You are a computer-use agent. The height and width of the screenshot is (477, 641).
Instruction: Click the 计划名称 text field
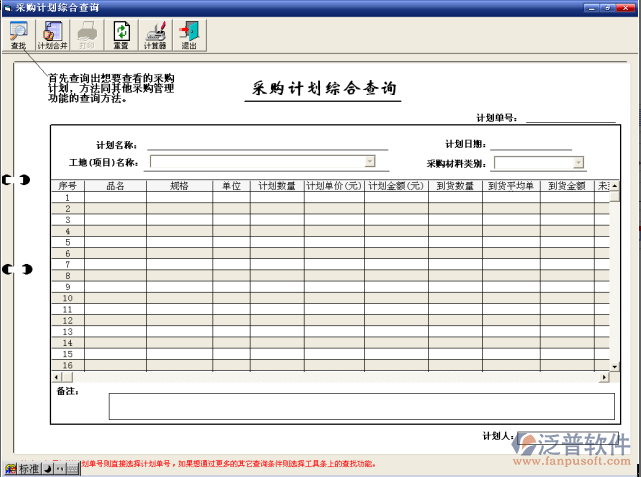[268, 144]
